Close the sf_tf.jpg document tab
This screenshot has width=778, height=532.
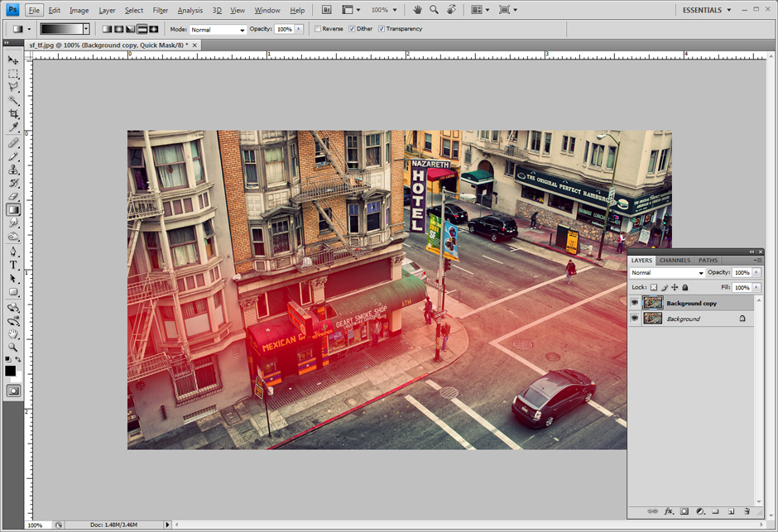click(194, 46)
